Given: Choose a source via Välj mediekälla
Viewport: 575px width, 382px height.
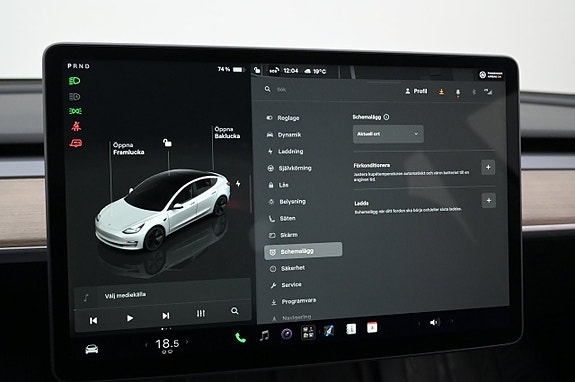Looking at the screenshot, I should pos(125,295).
